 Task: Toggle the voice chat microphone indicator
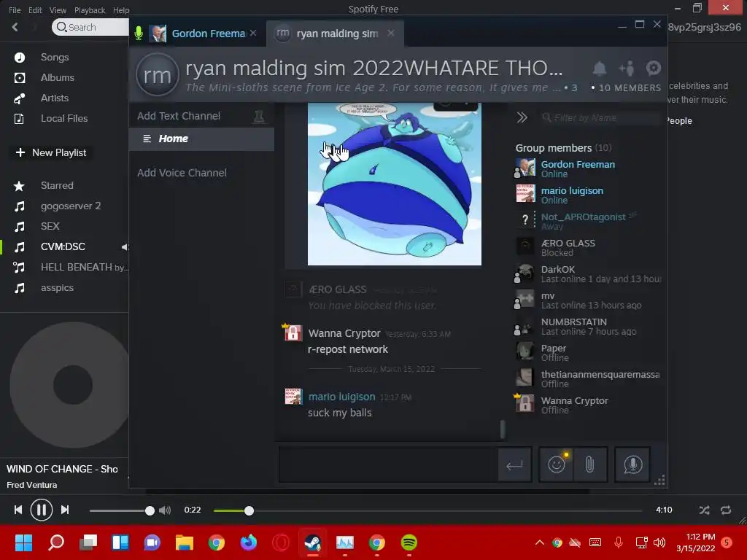tap(139, 34)
